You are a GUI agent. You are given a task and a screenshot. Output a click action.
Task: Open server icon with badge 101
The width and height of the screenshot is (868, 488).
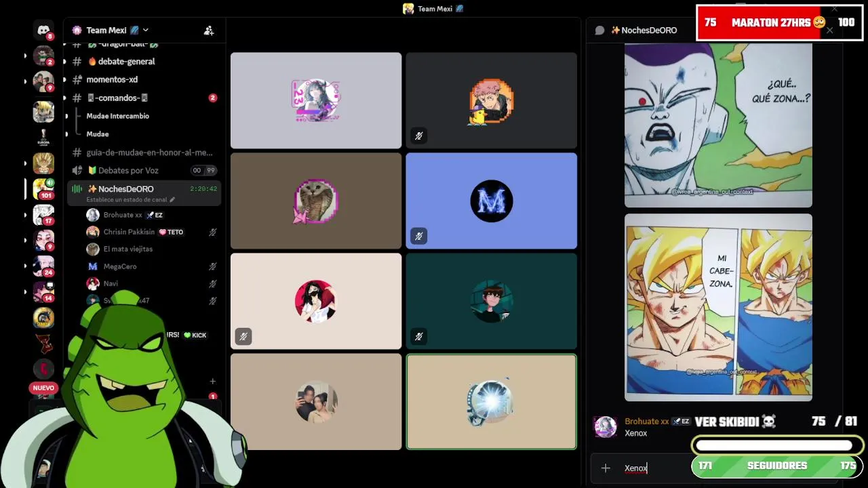pos(43,188)
